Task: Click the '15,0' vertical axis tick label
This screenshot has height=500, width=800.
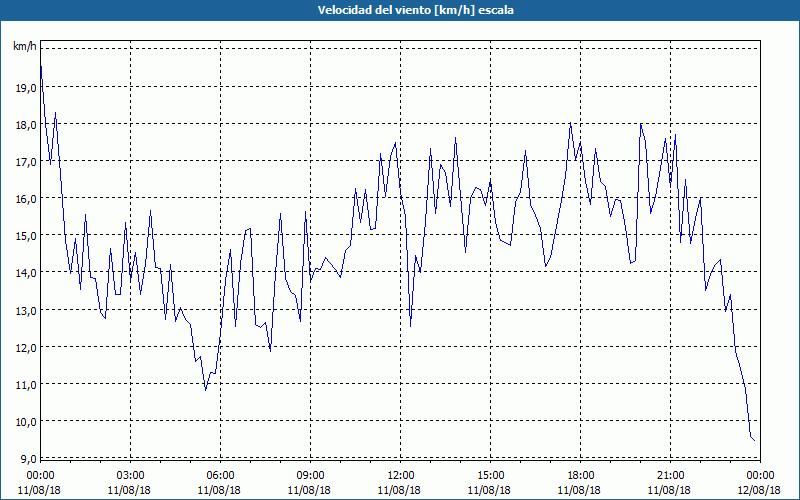Action: [27, 236]
